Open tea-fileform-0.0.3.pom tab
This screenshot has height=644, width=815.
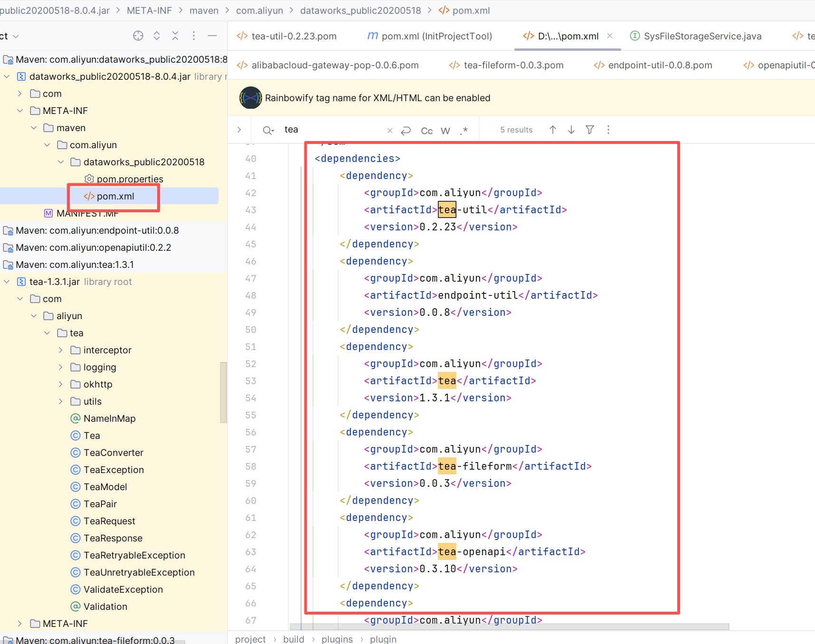pyautogui.click(x=506, y=65)
